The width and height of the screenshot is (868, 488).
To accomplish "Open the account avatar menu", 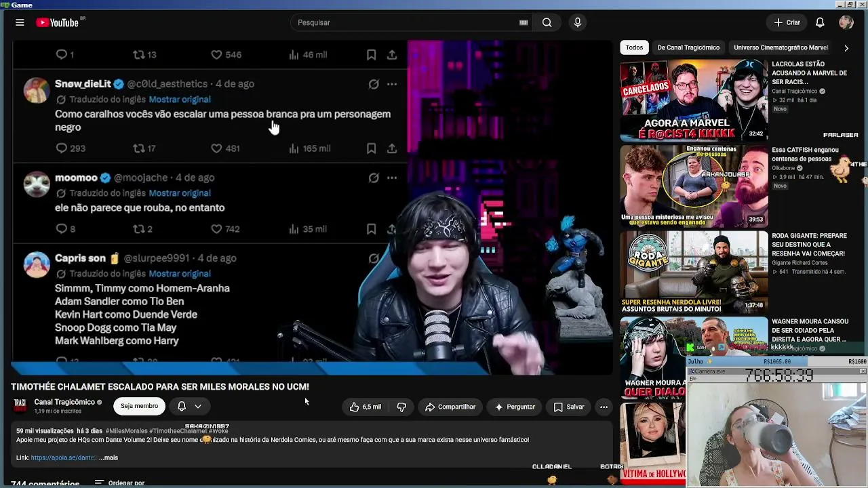I will pos(846,22).
